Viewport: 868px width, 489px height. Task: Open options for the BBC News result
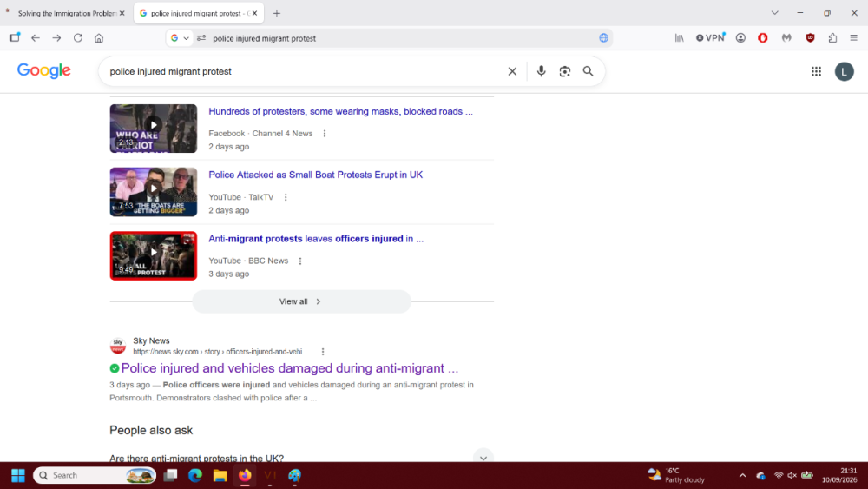pyautogui.click(x=300, y=261)
